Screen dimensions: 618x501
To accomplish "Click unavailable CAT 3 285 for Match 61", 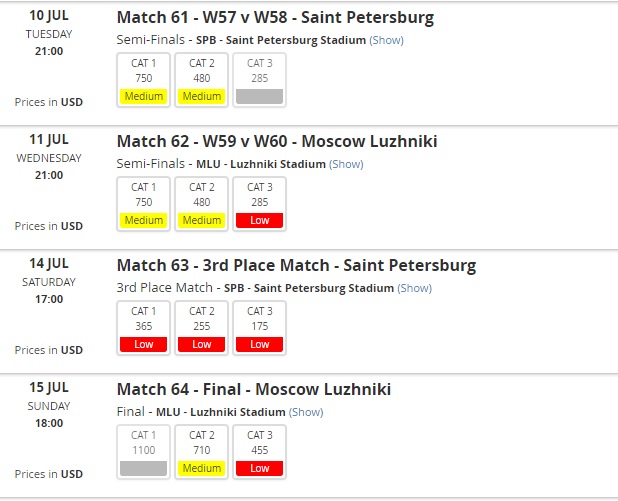I will pos(259,80).
